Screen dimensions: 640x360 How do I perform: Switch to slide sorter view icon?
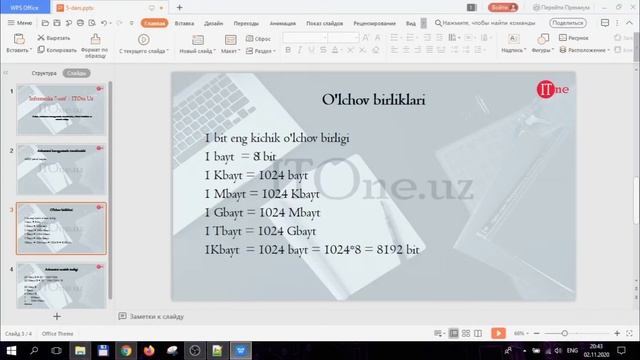pos(466,333)
